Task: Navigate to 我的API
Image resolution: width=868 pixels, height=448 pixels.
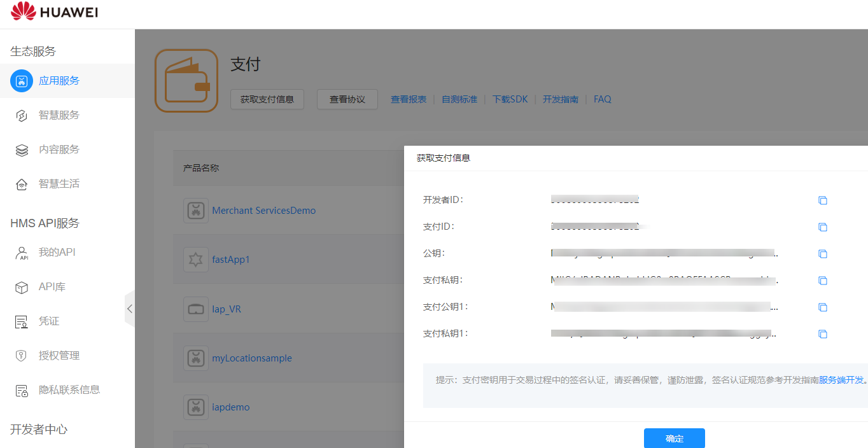Action: tap(57, 253)
